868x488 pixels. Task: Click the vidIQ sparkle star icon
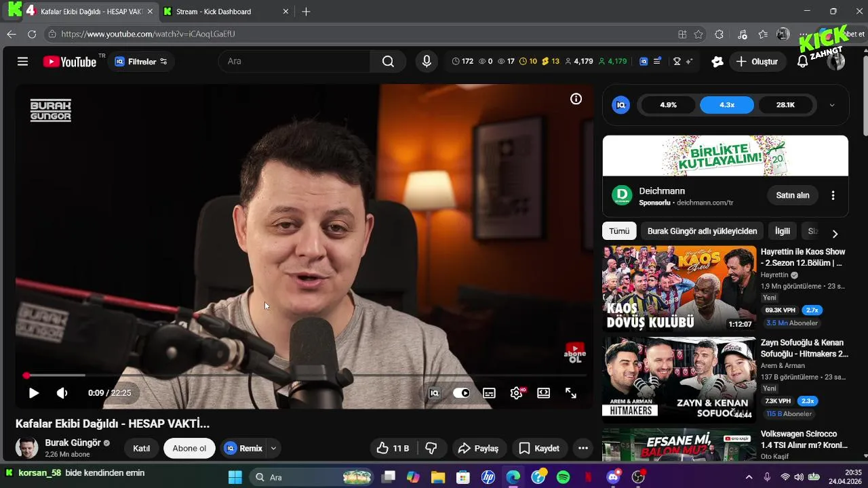pos(690,62)
